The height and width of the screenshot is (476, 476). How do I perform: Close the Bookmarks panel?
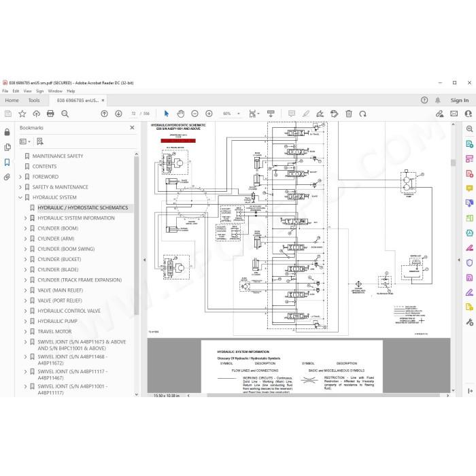tap(132, 128)
